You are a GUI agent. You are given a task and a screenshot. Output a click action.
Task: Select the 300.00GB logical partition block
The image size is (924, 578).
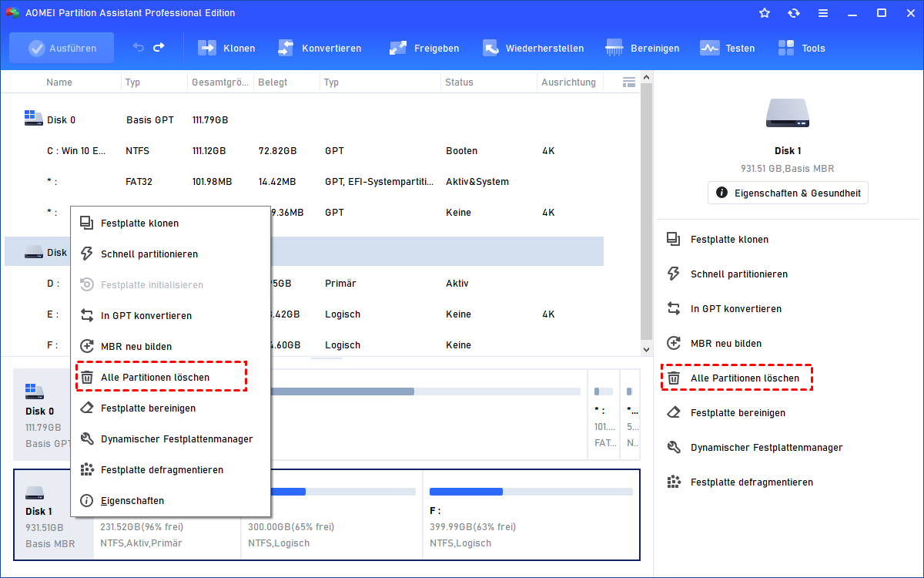click(332, 515)
